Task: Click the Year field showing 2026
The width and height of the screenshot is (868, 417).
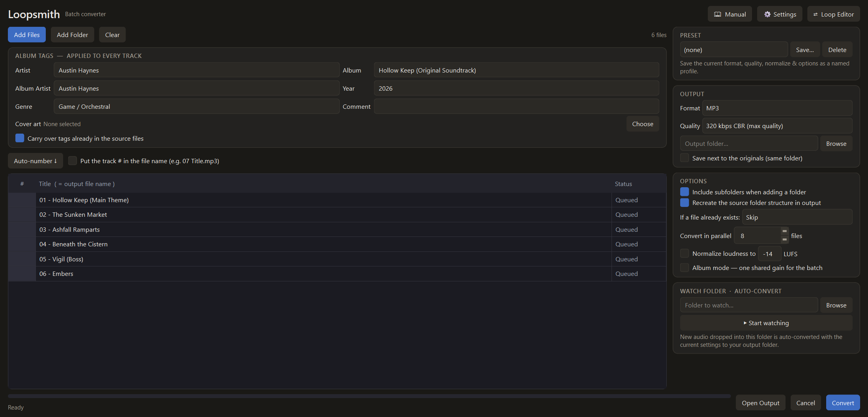Action: 516,88
